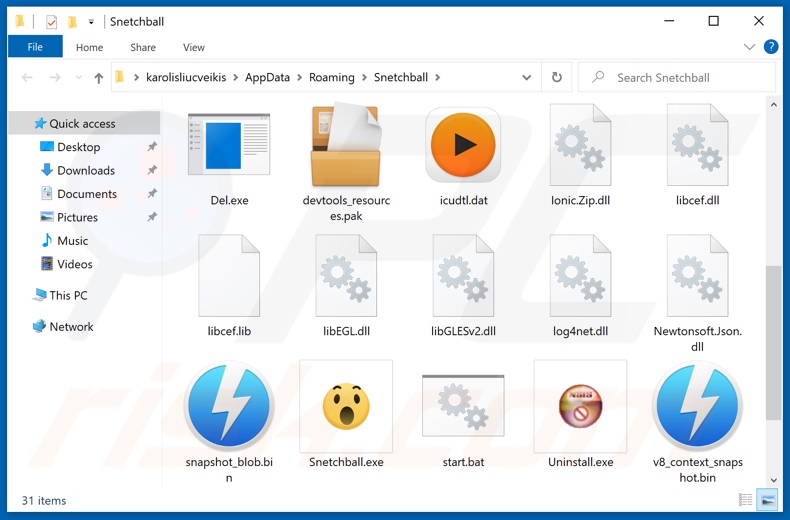
Task: Select the log4net.dll file icon
Action: coord(580,276)
